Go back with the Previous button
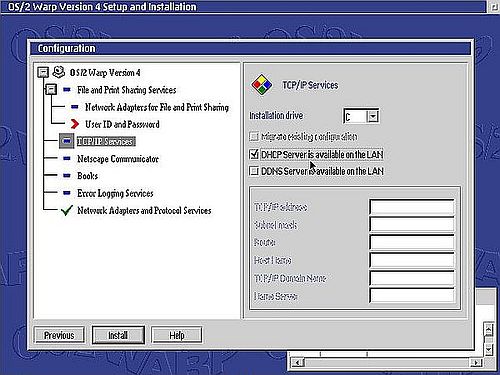Viewport: 500px width, 375px height. pos(59,335)
